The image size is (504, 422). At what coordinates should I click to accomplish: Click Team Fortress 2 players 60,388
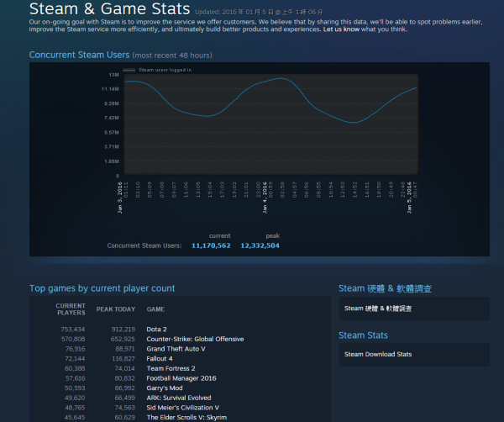coord(75,368)
